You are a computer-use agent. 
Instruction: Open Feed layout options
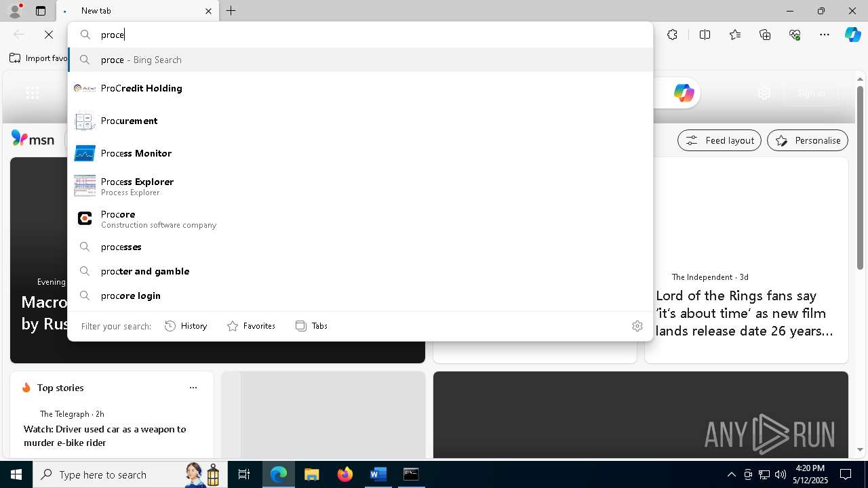[x=719, y=140]
